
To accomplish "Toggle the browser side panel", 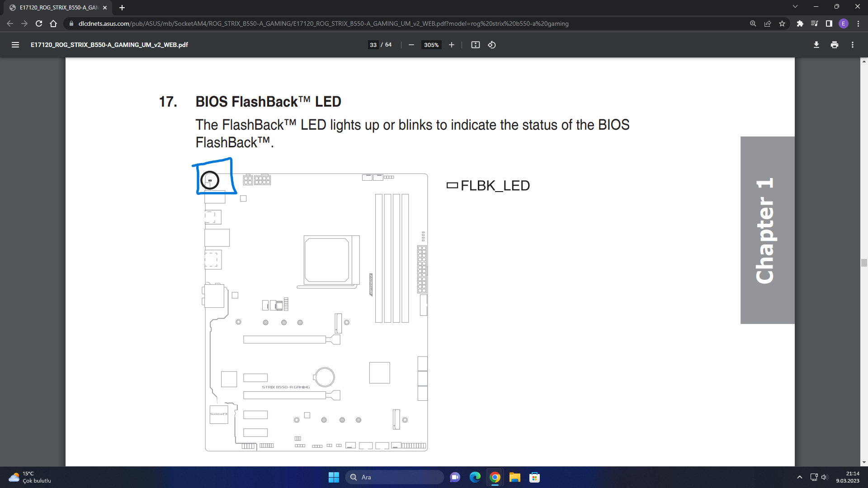I will 829,23.
